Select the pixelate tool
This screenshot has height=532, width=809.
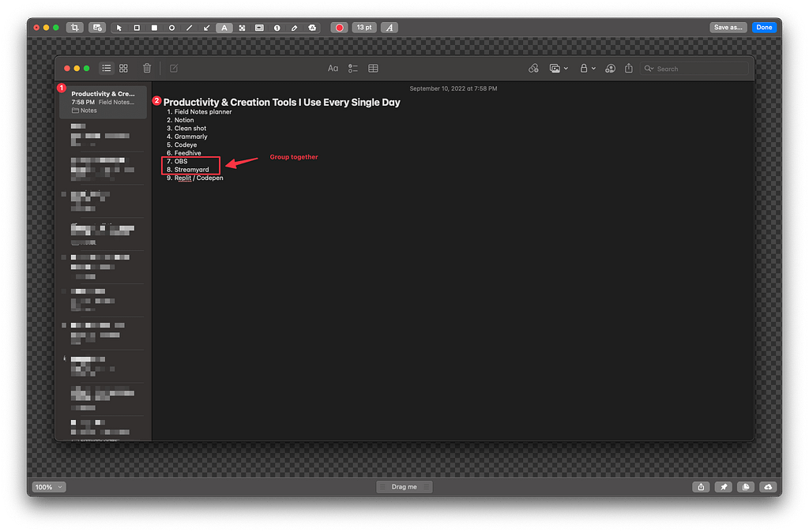pos(242,28)
